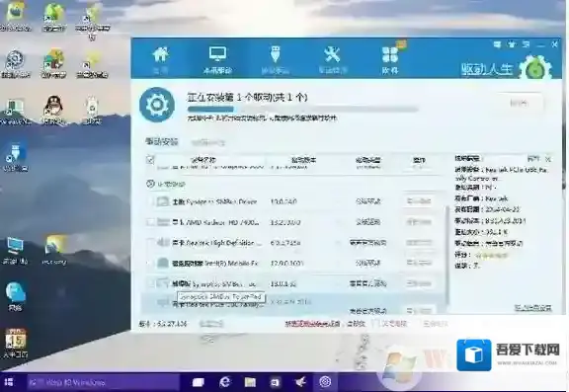
Task: Click the action button in the Intel(R) Mobile row
Action: [419, 263]
